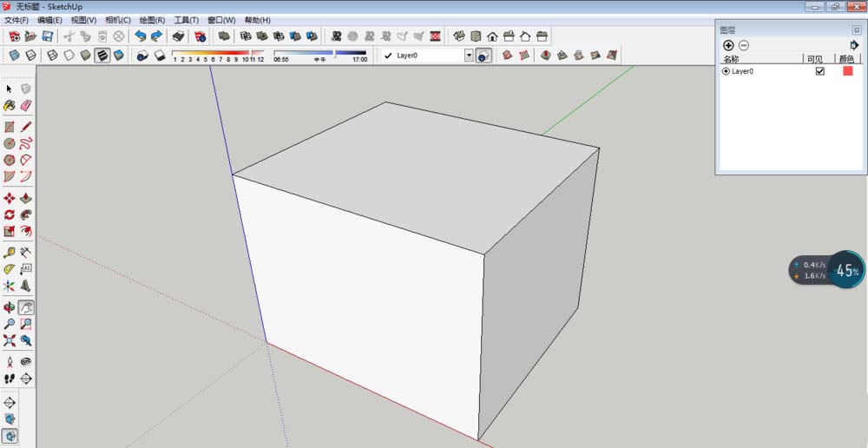Viewport: 868px width, 448px height.
Task: Activate the Move tool with four red arrows
Action: [10, 198]
